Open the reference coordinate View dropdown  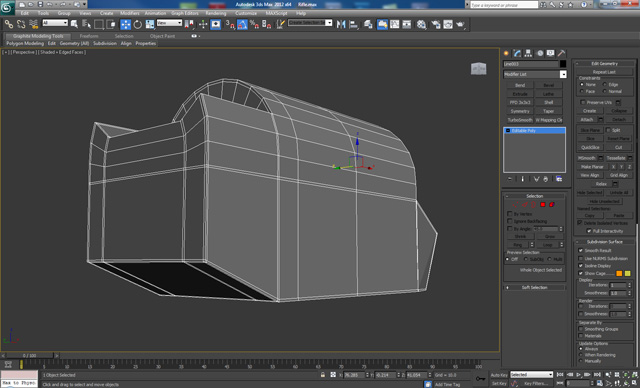[x=169, y=23]
